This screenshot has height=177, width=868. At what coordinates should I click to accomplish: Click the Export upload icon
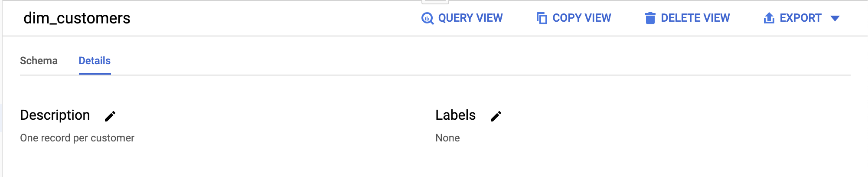pyautogui.click(x=769, y=18)
